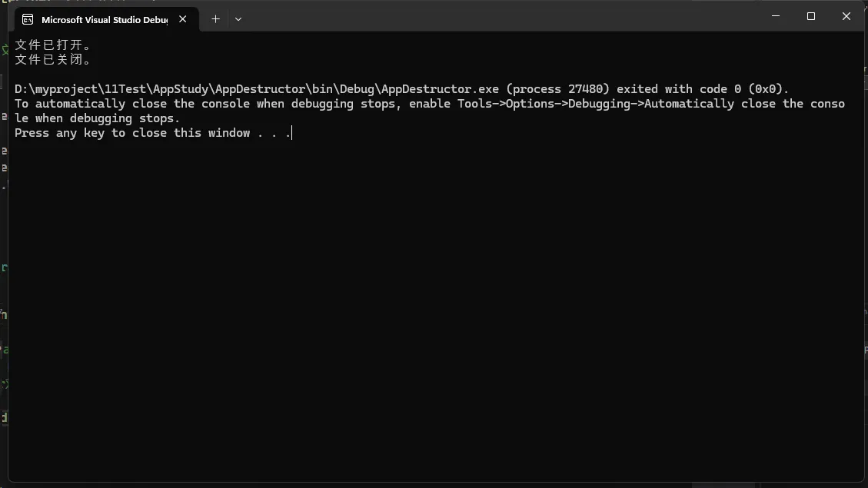This screenshot has width=868, height=488.
Task: Open a new tab with the plus icon
Action: coord(215,18)
